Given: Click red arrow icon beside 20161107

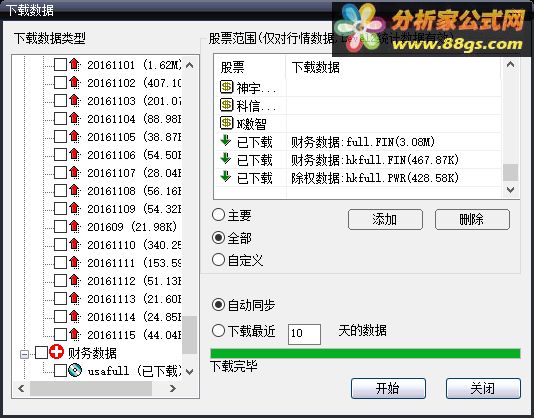Looking at the screenshot, I should (x=74, y=173).
